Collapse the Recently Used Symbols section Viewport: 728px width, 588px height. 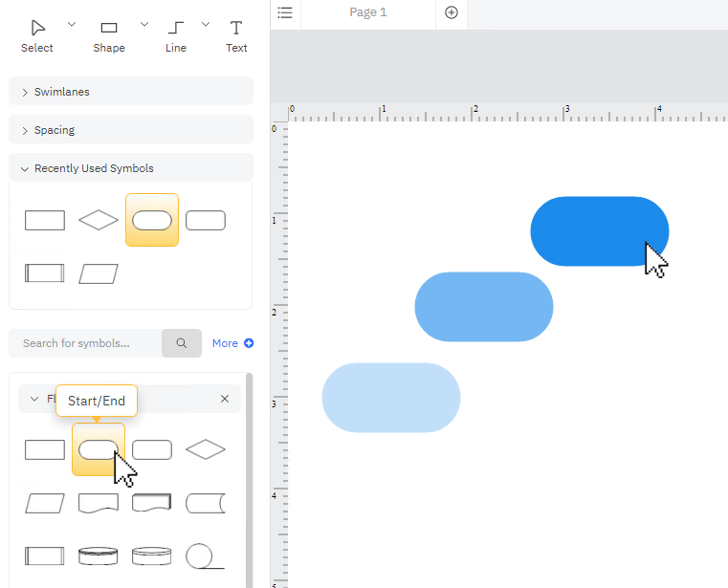tap(131, 168)
